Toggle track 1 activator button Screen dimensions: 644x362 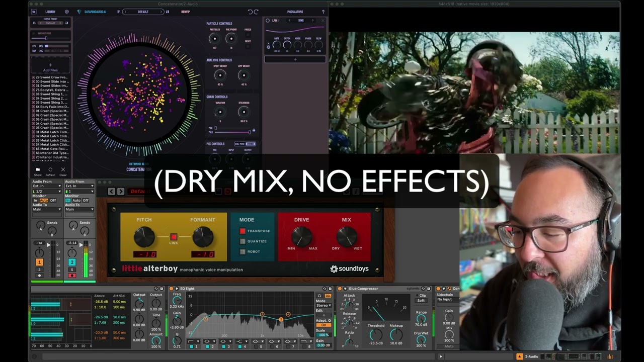point(39,262)
